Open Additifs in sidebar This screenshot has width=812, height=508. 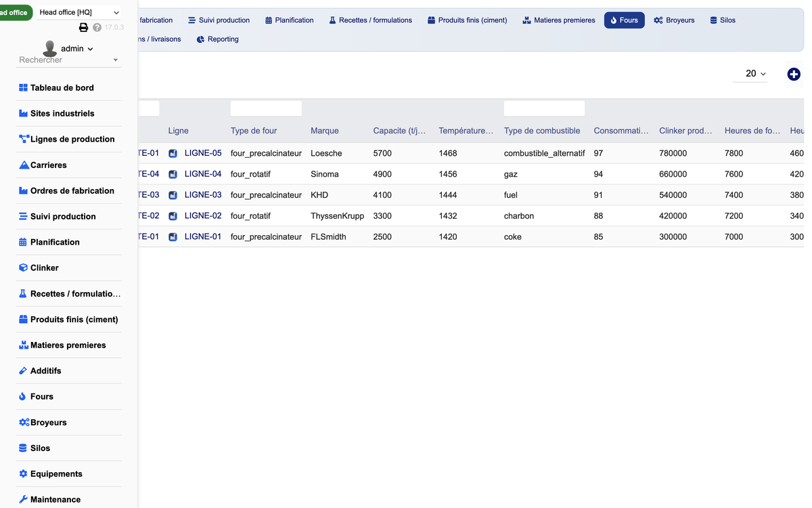pyautogui.click(x=69, y=371)
